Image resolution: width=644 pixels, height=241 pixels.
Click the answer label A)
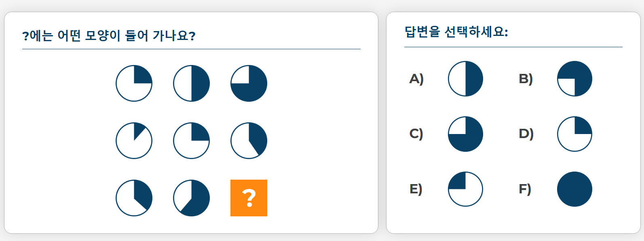[417, 79]
